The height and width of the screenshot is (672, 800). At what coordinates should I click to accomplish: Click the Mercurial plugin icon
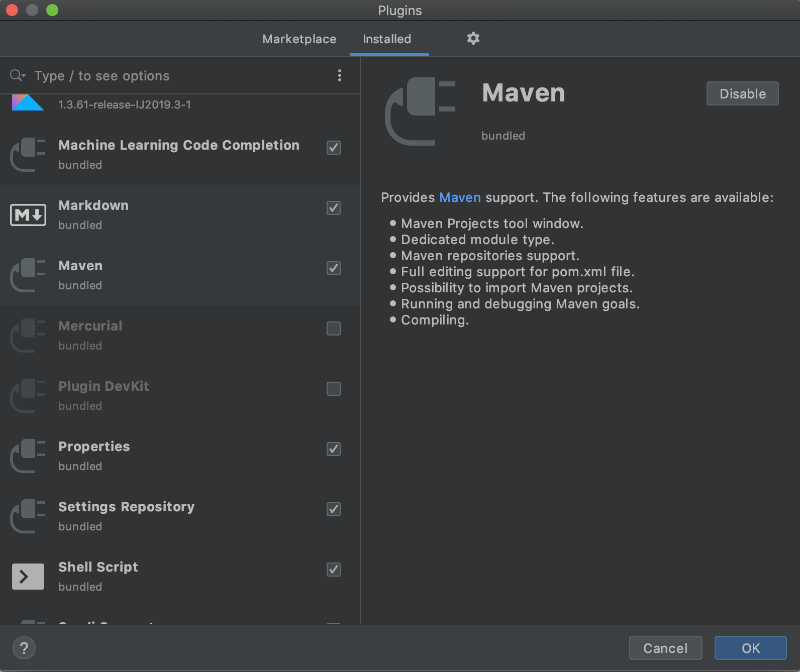click(x=28, y=335)
